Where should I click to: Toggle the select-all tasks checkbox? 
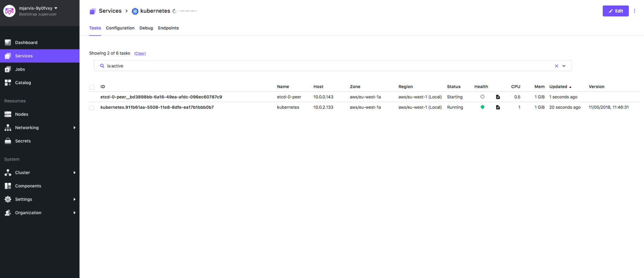pyautogui.click(x=92, y=87)
